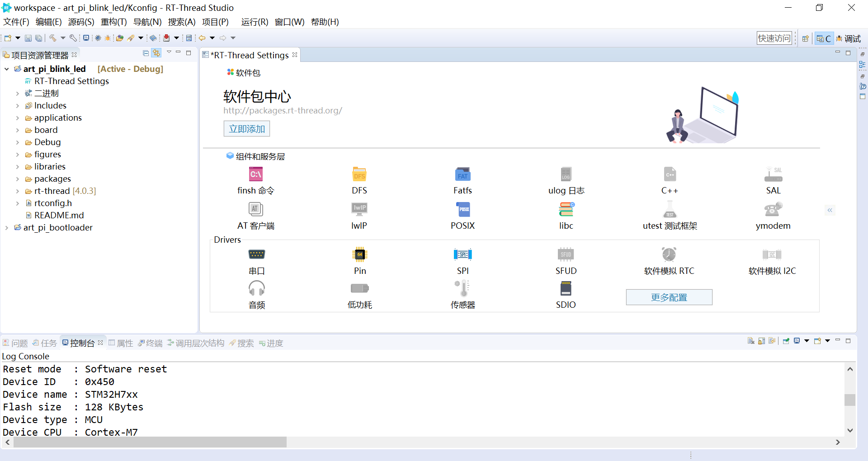The height and width of the screenshot is (461, 868).
Task: Toggle scroll lock in the console
Action: (x=762, y=341)
